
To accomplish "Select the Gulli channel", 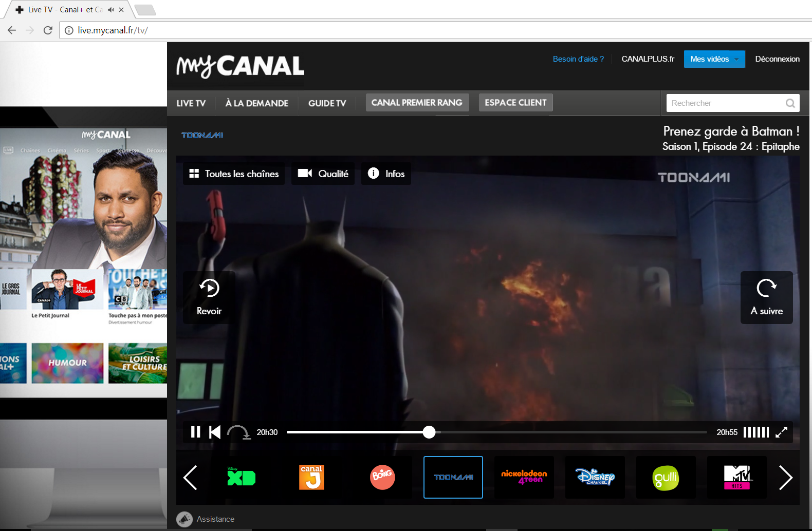I will tap(666, 478).
